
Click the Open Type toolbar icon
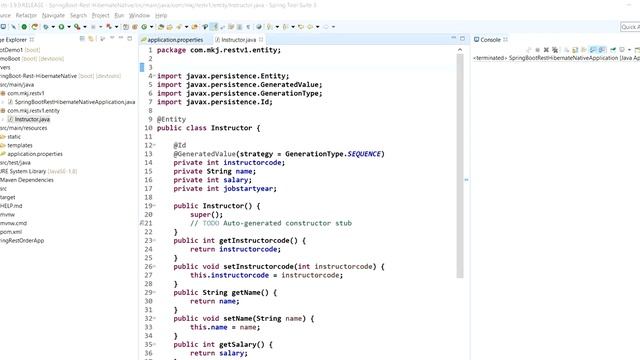click(160, 27)
